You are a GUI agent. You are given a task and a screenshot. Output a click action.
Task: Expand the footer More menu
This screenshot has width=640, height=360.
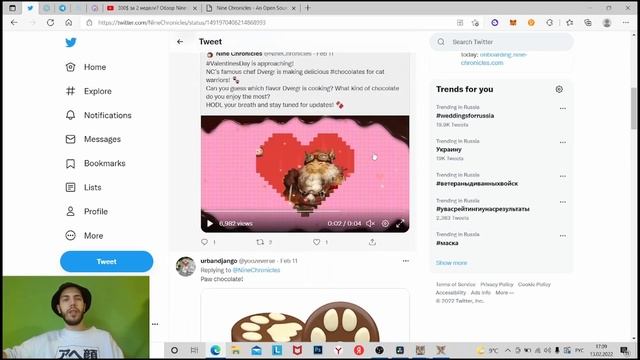pyautogui.click(x=504, y=293)
